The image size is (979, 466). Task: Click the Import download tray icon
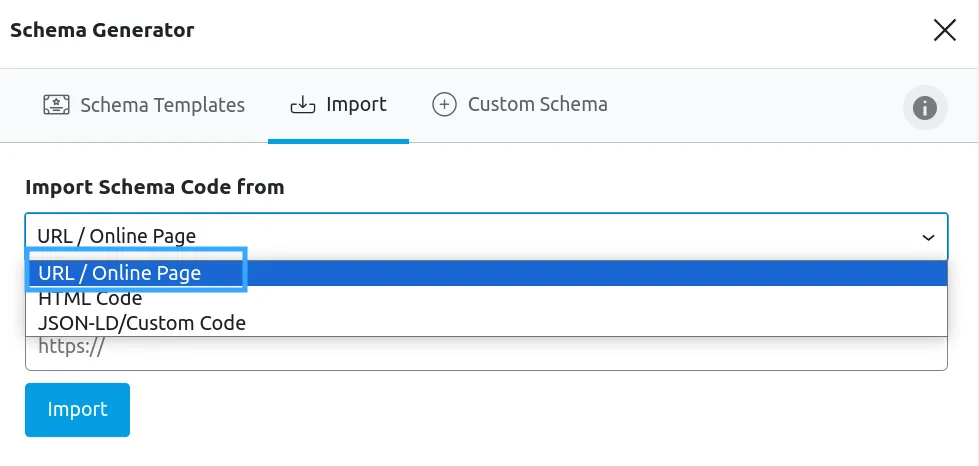coord(303,104)
